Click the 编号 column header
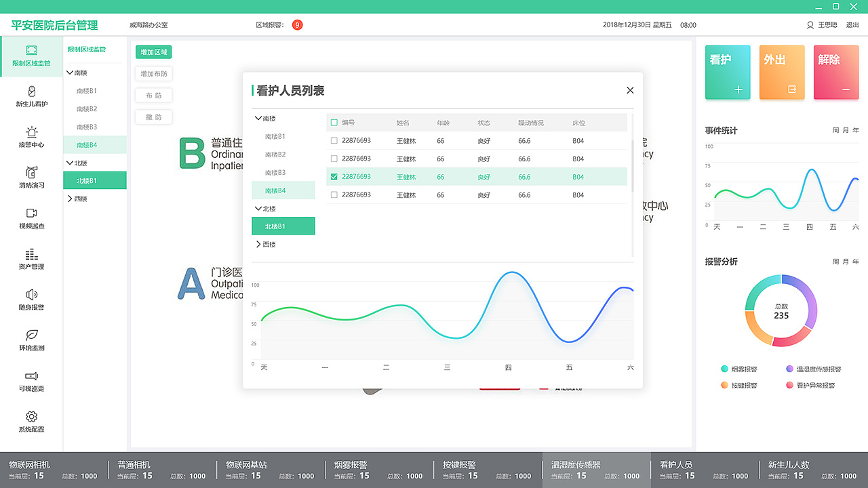The image size is (868, 488). [349, 123]
